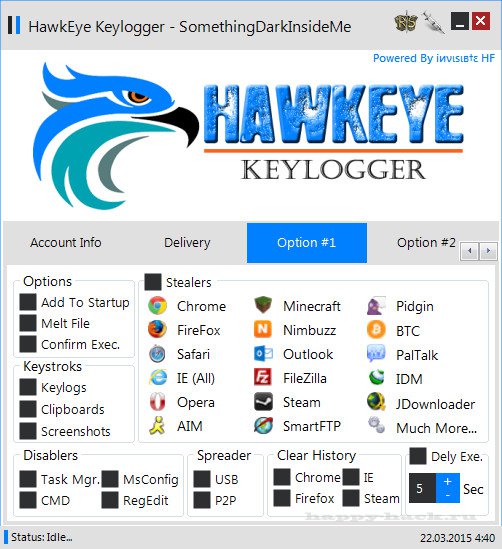Click the IDM download icon
The width and height of the screenshot is (502, 549).
point(377,378)
